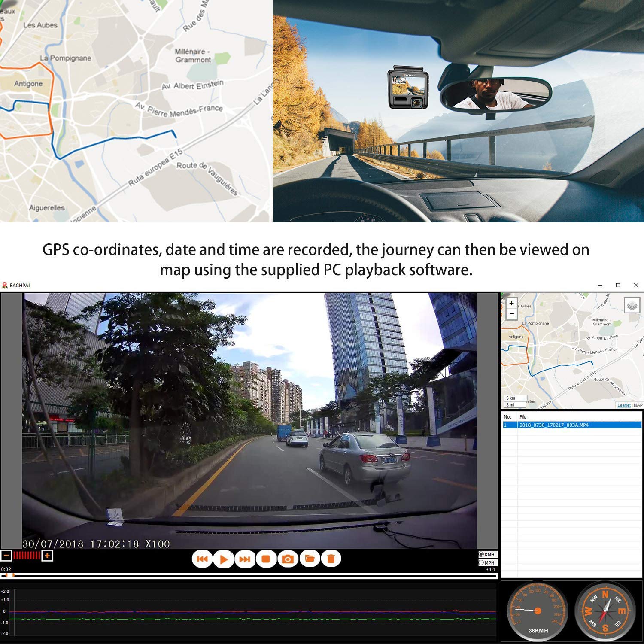Zoom out on the map
Screen dimensions: 644x644
(512, 313)
